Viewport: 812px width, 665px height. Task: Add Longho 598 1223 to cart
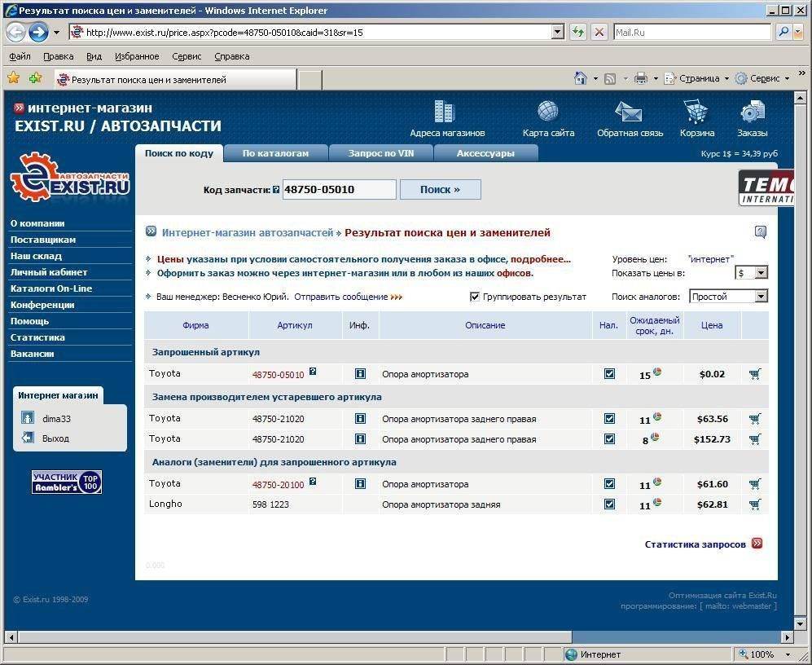755,504
